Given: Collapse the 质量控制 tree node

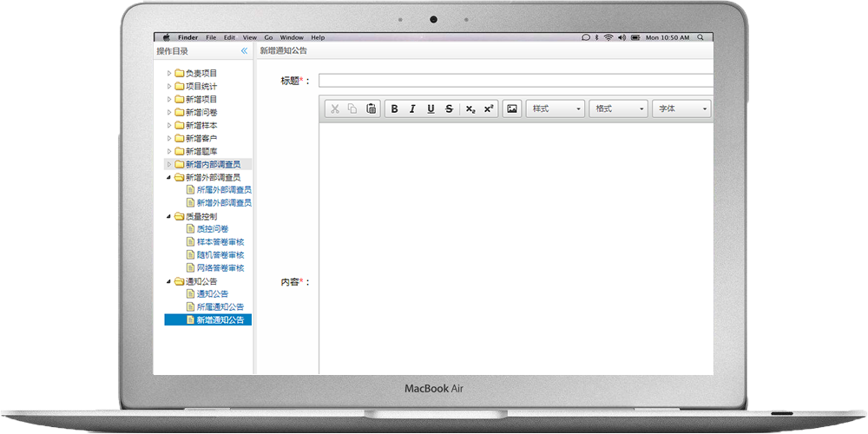Looking at the screenshot, I should pyautogui.click(x=169, y=216).
